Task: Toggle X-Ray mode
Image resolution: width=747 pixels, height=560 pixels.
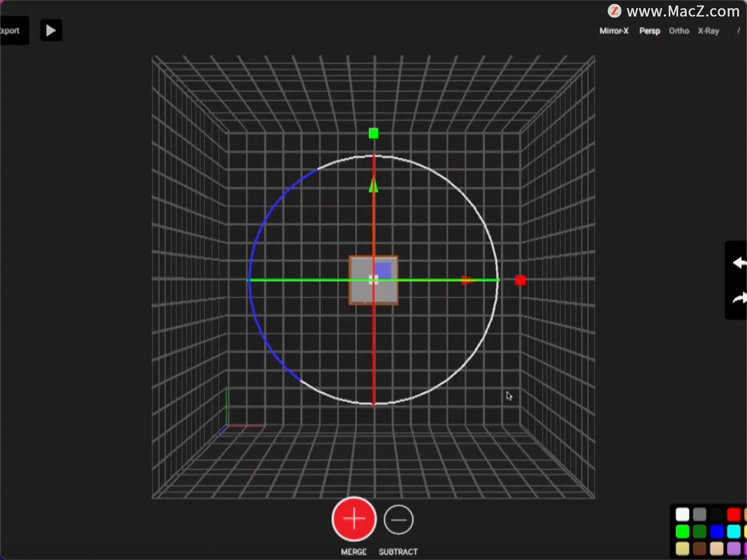Action: coord(708,31)
